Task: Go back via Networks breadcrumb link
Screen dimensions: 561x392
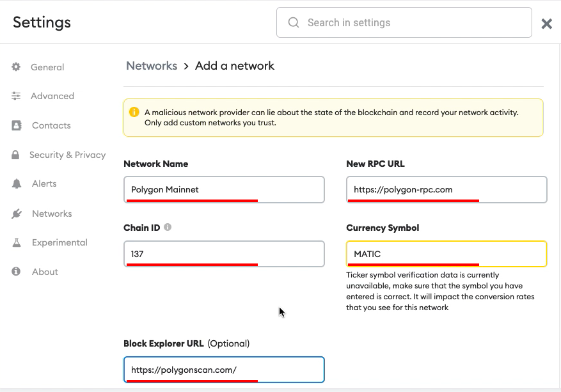Action: pyautogui.click(x=152, y=66)
